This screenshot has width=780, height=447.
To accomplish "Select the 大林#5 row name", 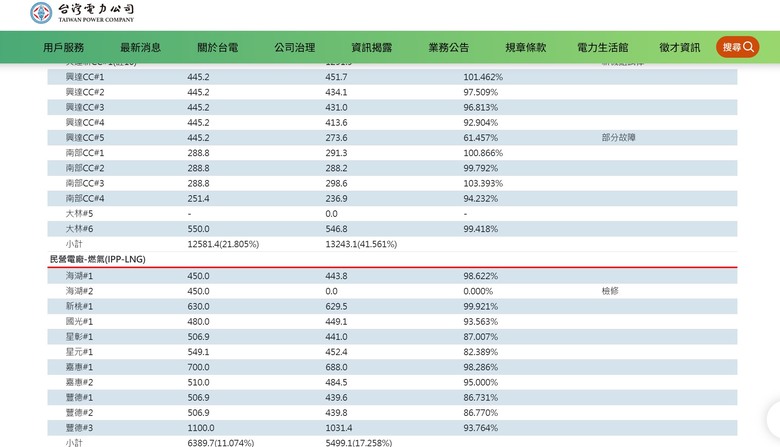I will pyautogui.click(x=79, y=213).
